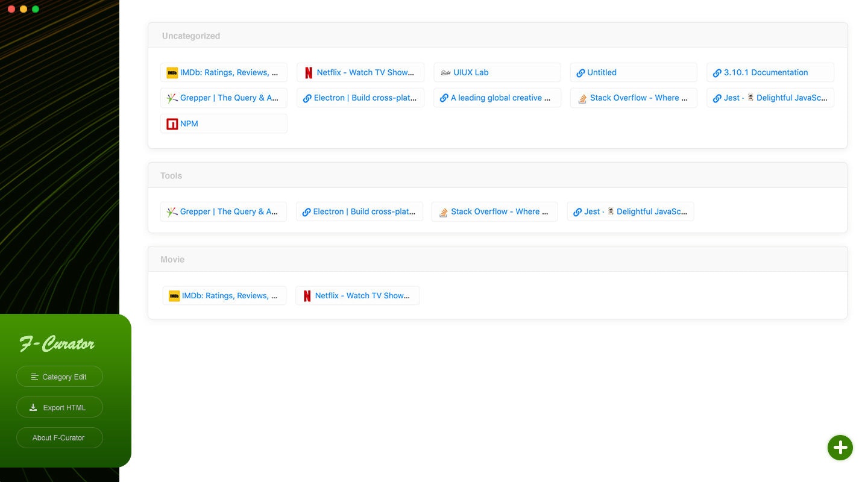Click the list icon in Category Edit

(x=35, y=377)
